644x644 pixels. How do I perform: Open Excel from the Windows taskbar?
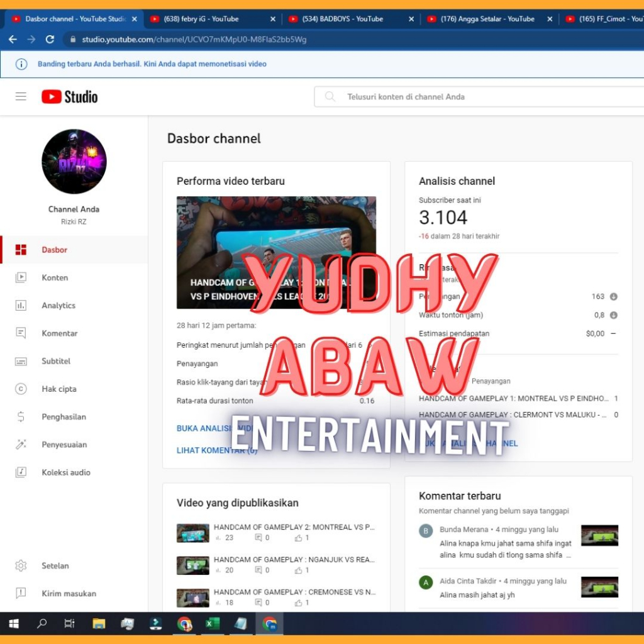coord(212,624)
